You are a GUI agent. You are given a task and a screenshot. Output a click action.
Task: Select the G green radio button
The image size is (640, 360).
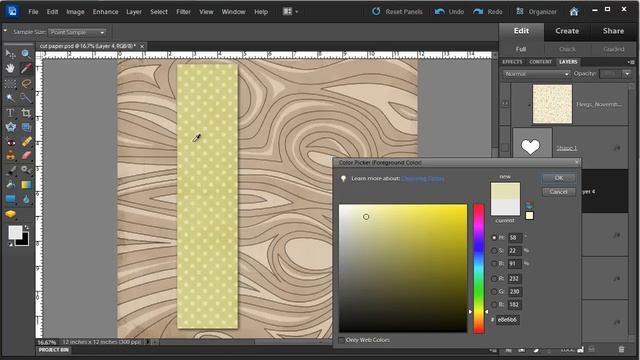coord(494,291)
